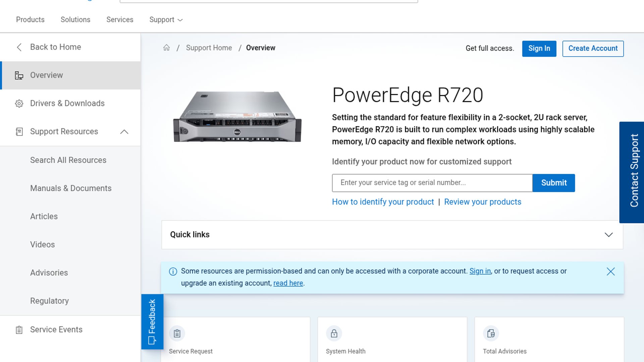
Task: Click the System Health lock icon
Action: coord(334,334)
